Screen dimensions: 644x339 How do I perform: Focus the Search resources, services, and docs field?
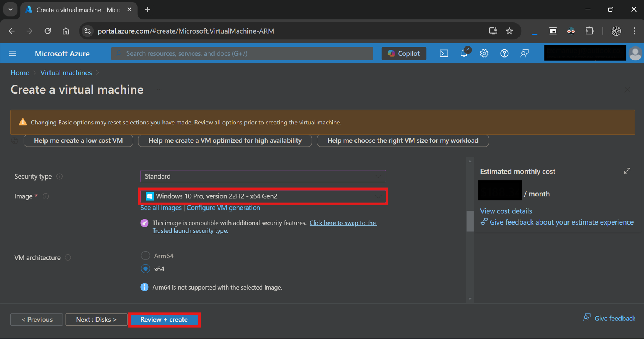tap(242, 53)
